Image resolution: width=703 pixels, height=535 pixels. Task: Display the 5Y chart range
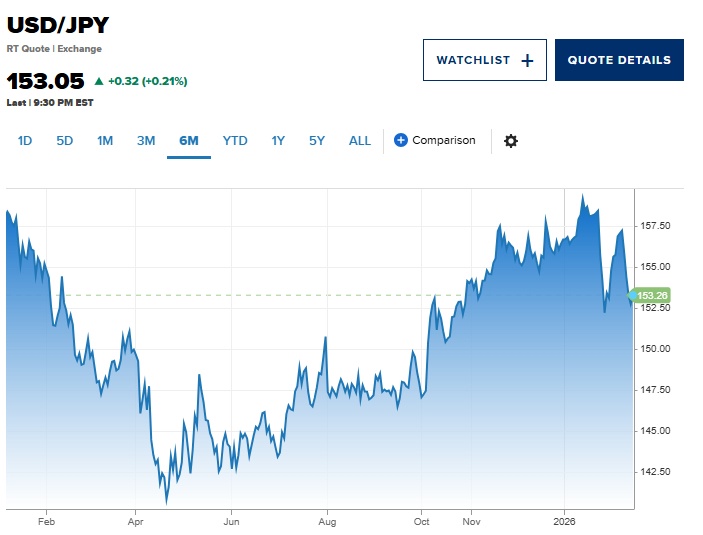[317, 141]
